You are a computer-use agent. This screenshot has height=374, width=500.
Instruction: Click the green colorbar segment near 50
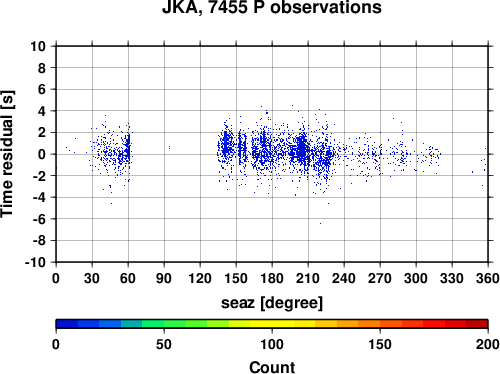click(164, 324)
